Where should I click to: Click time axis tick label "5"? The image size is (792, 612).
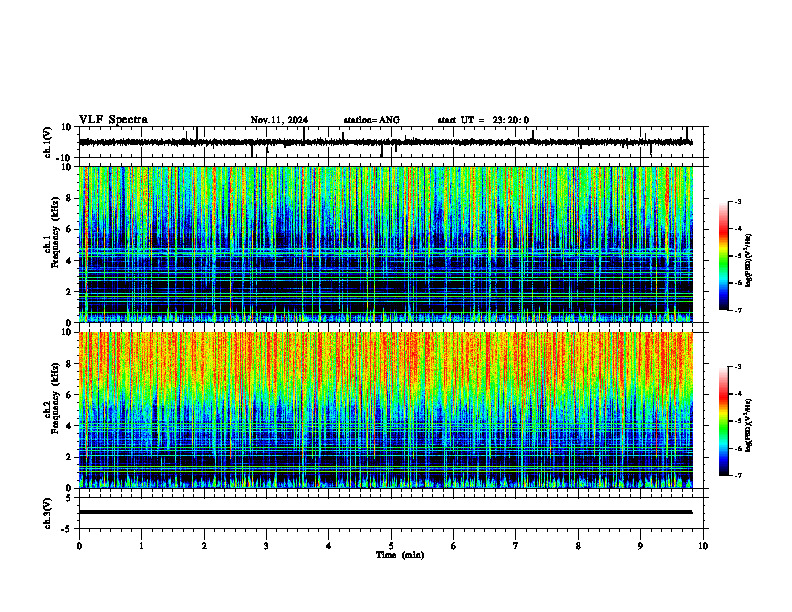391,546
